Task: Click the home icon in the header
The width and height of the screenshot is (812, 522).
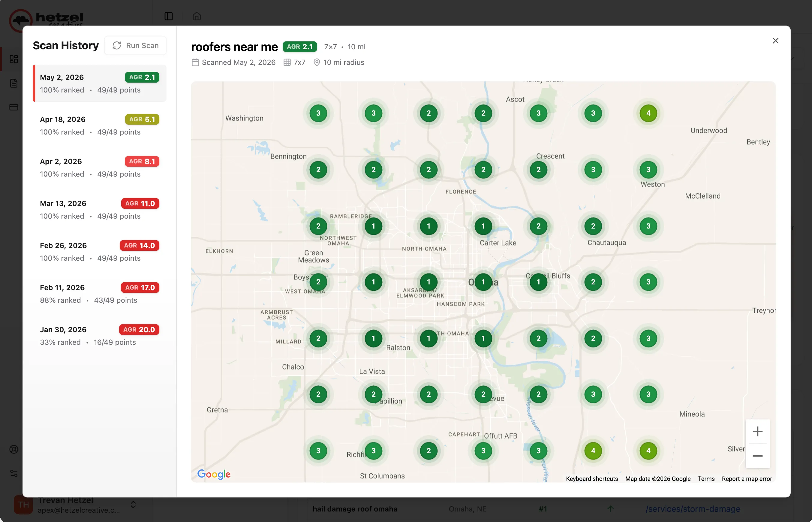Action: (197, 16)
